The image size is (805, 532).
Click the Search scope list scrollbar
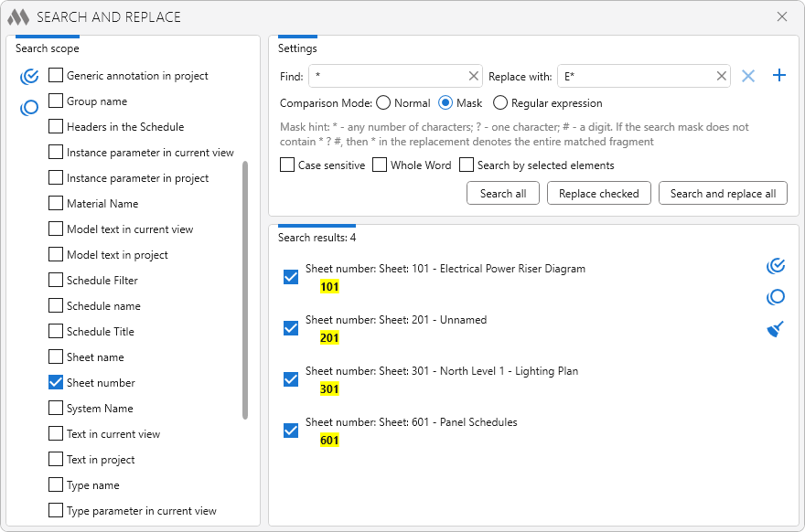tap(245, 290)
